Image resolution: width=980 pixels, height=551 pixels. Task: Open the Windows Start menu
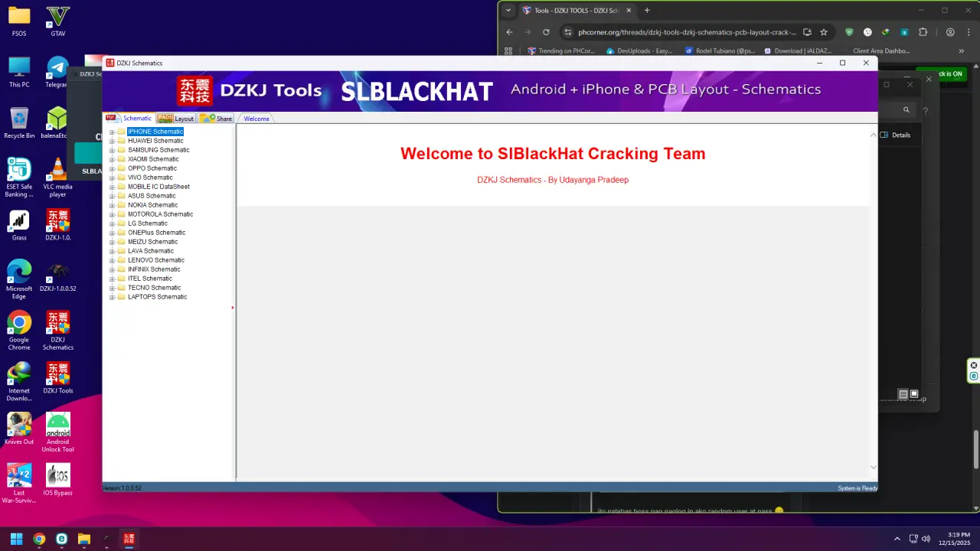(16, 539)
